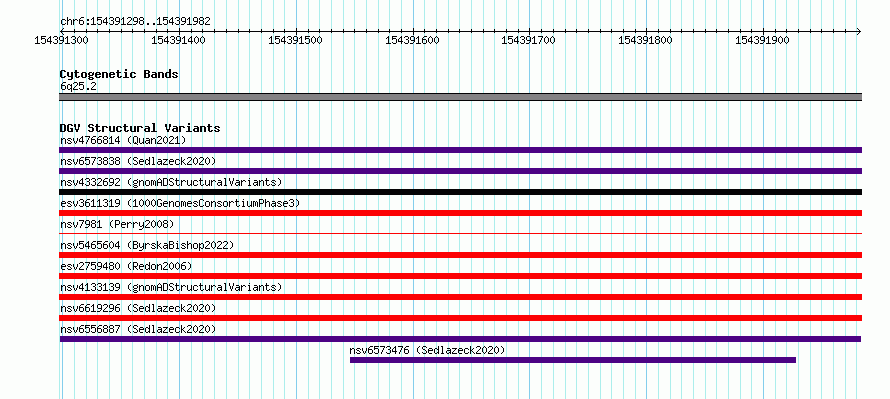Click the red bar under nsv4133139
The width and height of the screenshot is (890, 399).
(460, 297)
